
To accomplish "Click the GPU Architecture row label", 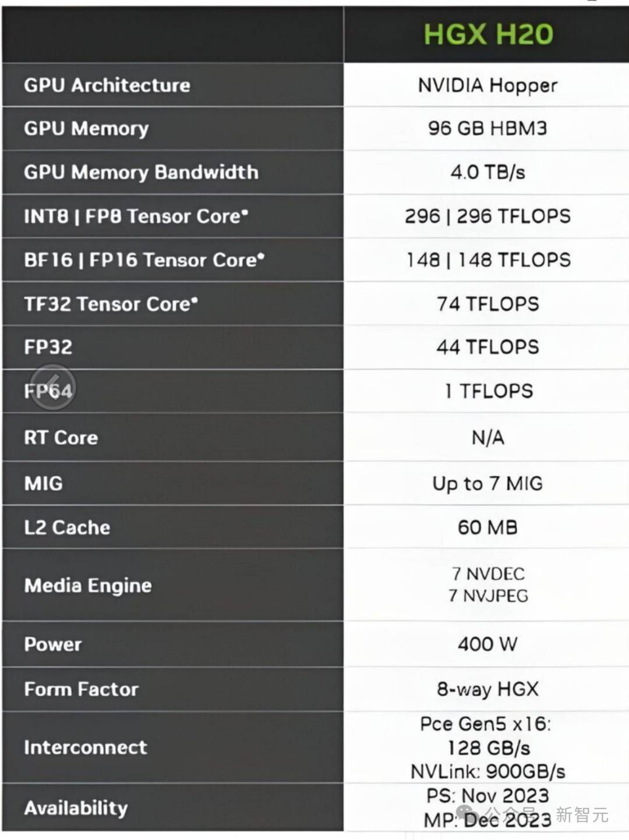I will (107, 85).
